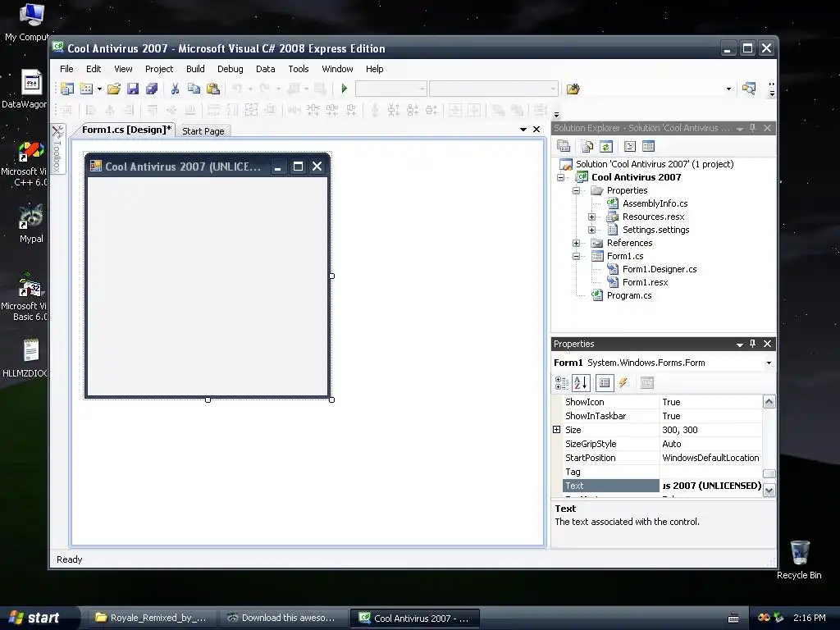
Task: Click the Paste clipboard icon
Action: 212,89
